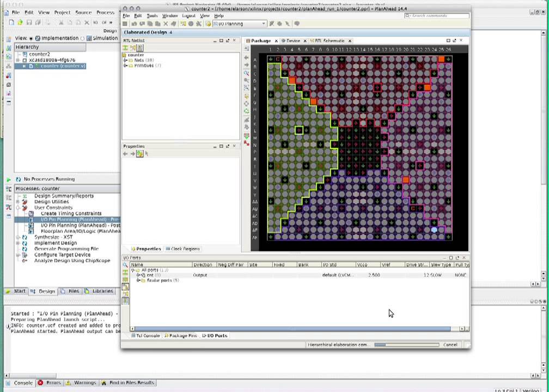Open the PlanAhead File menu
The height and width of the screenshot is (392, 549).
coord(126,16)
